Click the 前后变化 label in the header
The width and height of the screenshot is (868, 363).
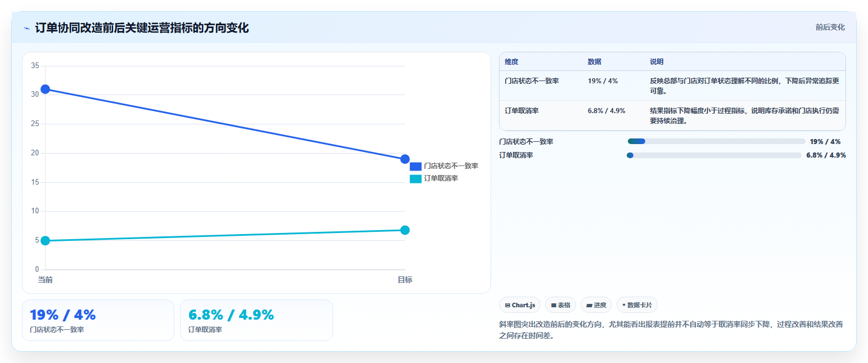click(830, 27)
